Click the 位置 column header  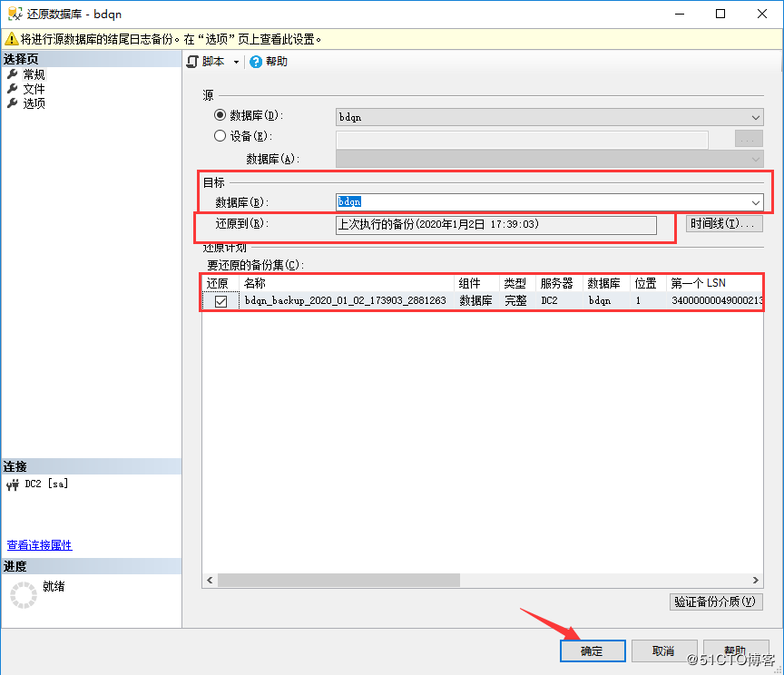pyautogui.click(x=648, y=283)
